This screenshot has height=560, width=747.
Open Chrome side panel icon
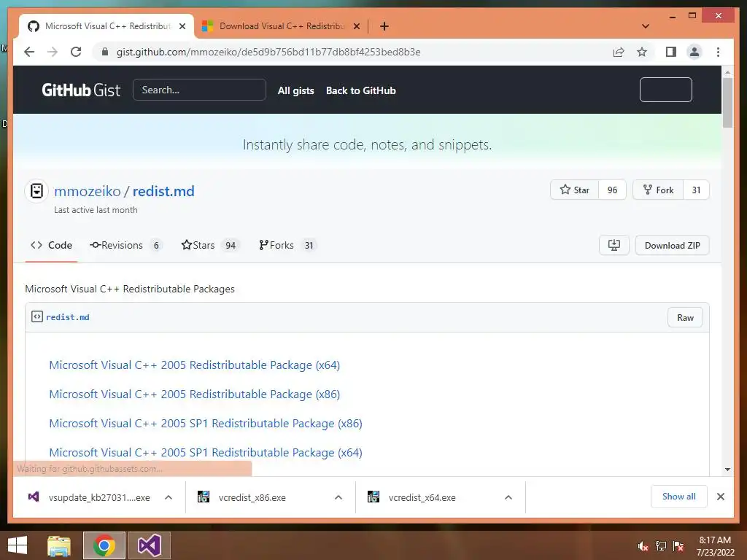pos(671,52)
